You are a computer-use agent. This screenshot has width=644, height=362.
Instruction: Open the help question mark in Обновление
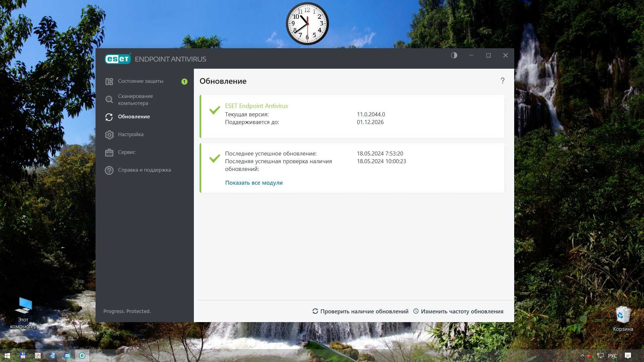502,81
